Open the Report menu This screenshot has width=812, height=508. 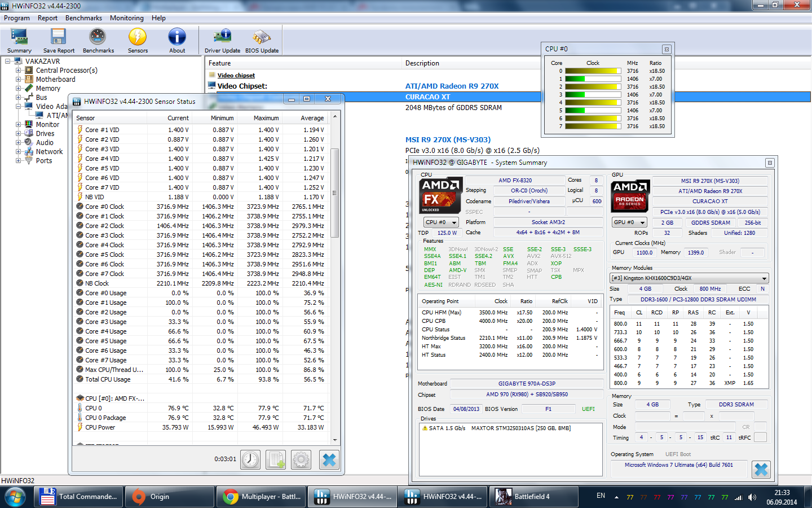47,18
